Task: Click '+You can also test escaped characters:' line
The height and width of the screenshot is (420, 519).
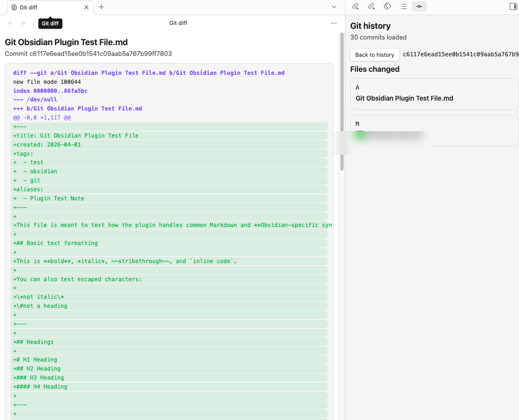Action: coord(169,279)
